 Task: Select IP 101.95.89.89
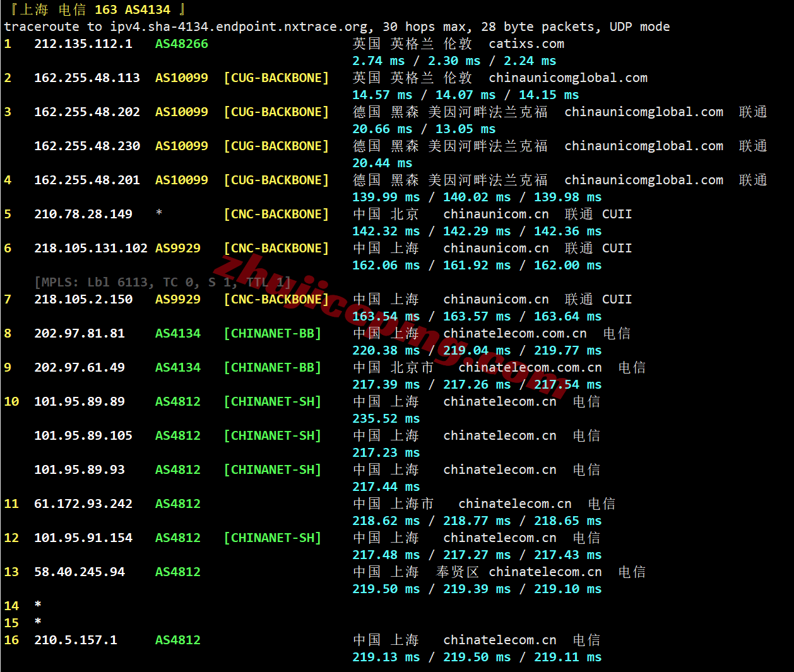coord(80,401)
